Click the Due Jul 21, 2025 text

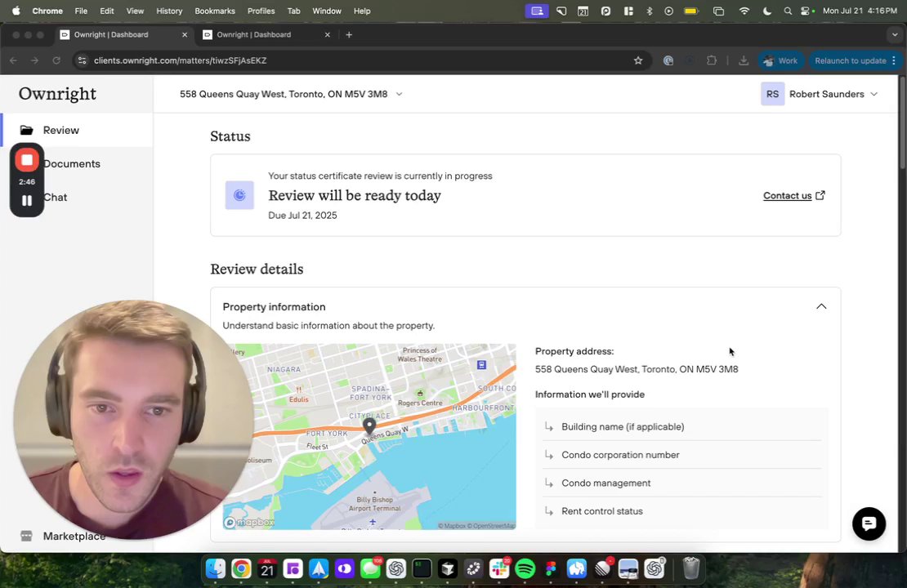pos(302,215)
